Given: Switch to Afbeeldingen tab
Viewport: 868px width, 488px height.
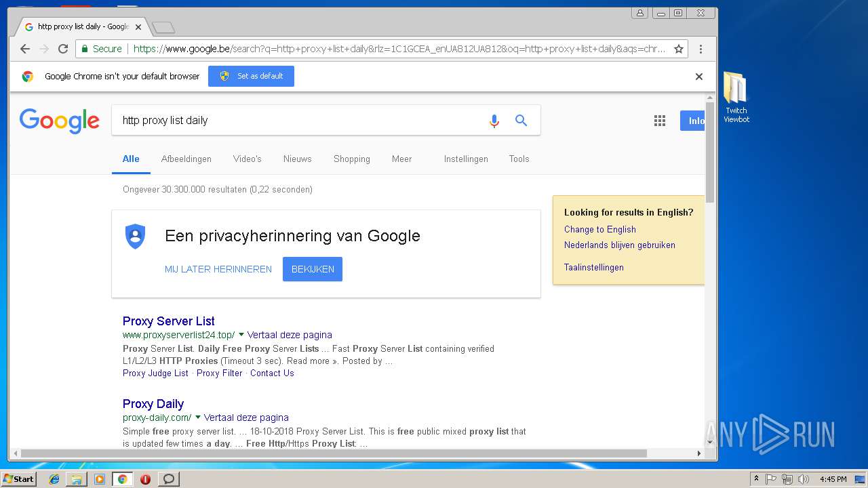Looking at the screenshot, I should 186,159.
